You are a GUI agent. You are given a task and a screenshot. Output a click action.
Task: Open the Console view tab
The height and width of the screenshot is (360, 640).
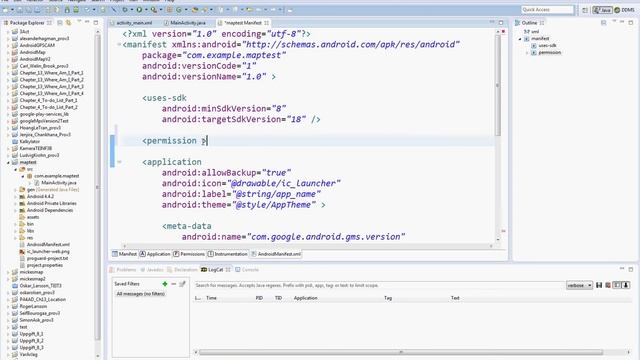(x=247, y=270)
